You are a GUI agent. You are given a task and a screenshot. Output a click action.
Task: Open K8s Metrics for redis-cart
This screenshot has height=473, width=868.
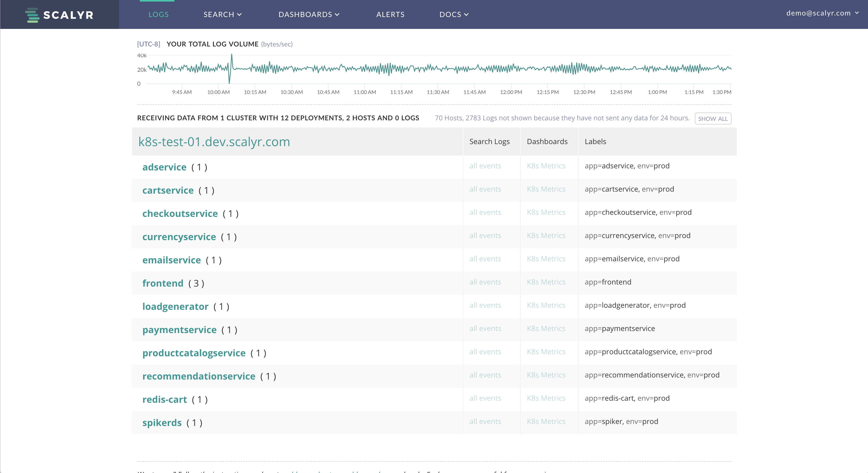point(546,398)
